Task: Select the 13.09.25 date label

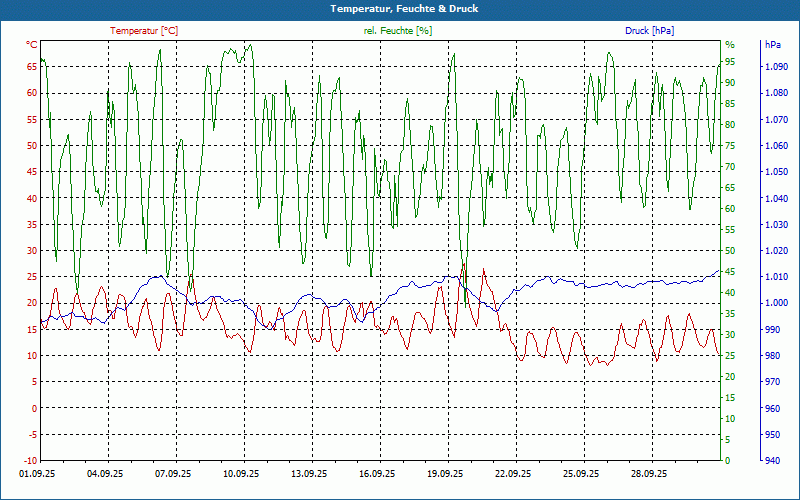Action: pyautogui.click(x=309, y=474)
